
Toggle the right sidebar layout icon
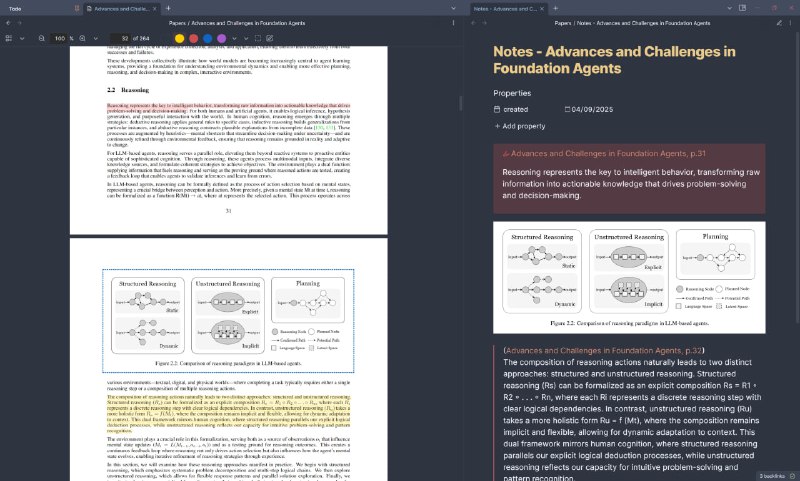point(742,8)
